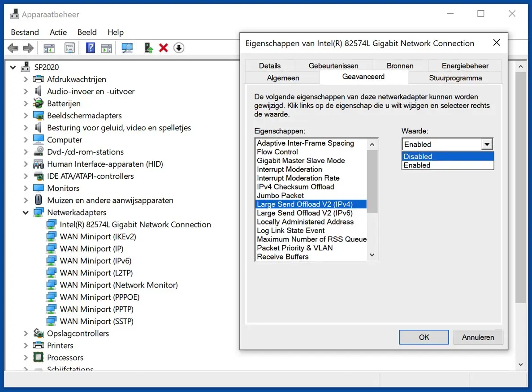
Task: Expand the Computer node
Action: coord(26,140)
